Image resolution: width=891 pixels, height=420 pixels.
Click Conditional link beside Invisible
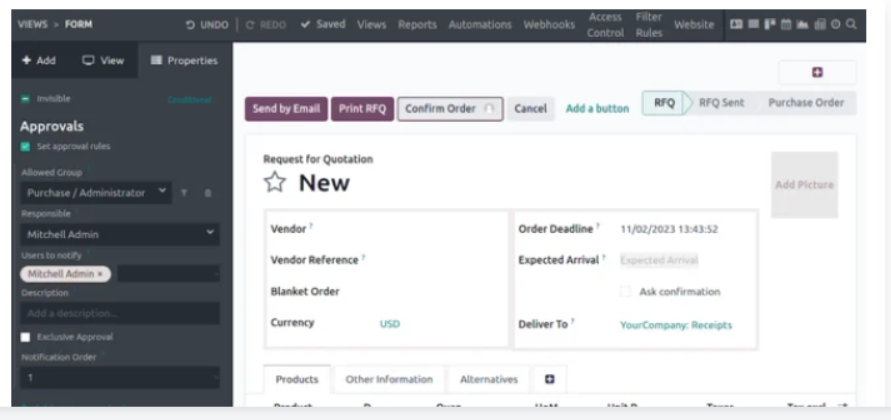tap(189, 100)
